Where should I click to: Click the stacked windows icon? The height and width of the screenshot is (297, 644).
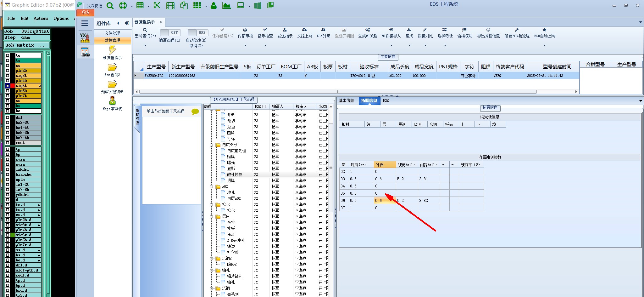[270, 5]
